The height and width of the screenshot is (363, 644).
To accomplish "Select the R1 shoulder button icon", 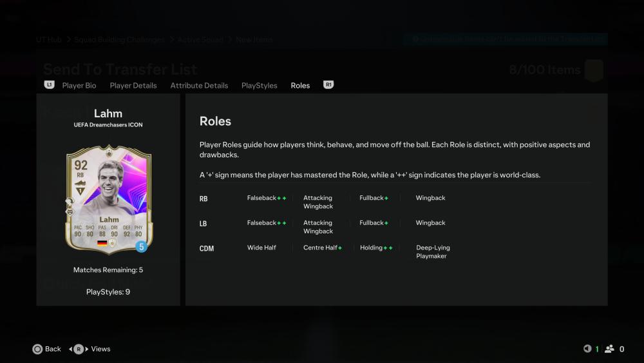I will pyautogui.click(x=328, y=84).
